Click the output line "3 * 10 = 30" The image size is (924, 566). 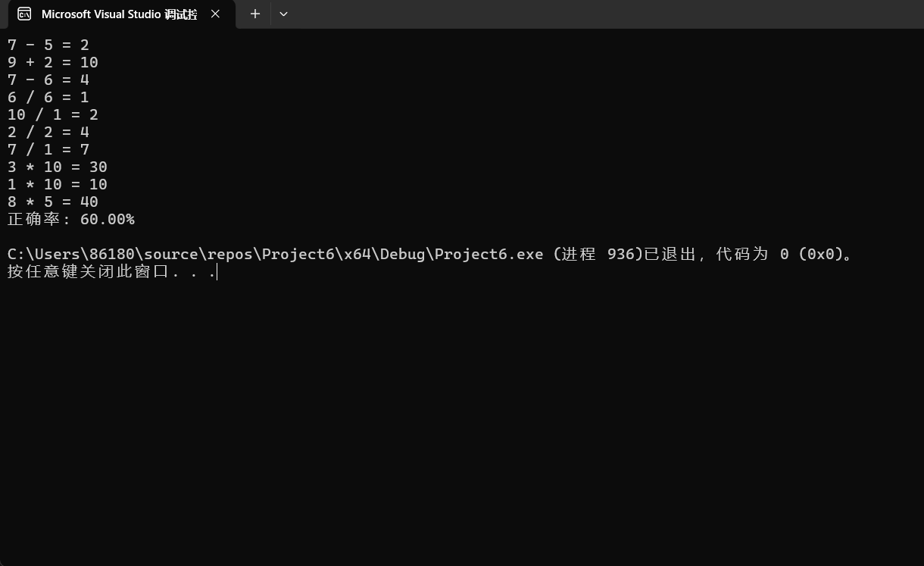point(58,167)
